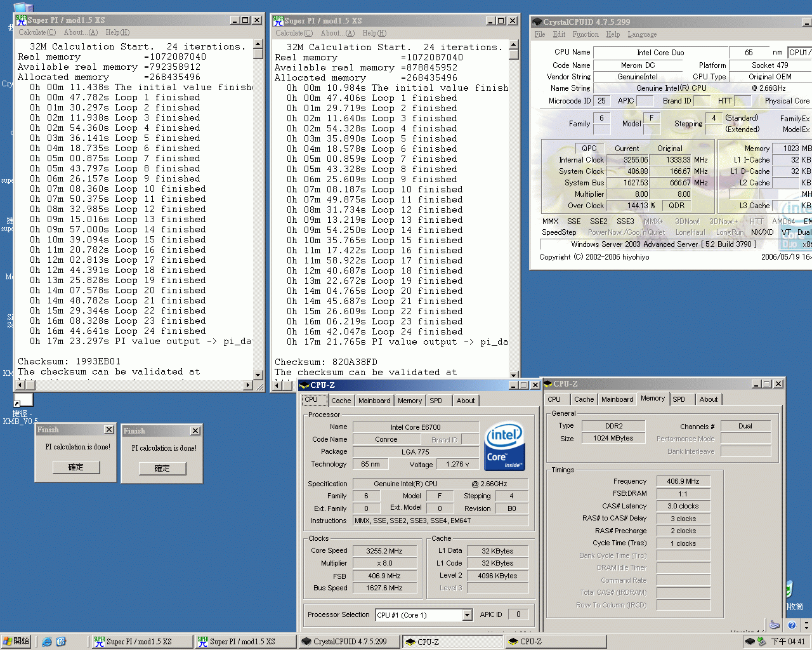
Task: Switch to About tab in right CPU-Z
Action: (x=709, y=399)
